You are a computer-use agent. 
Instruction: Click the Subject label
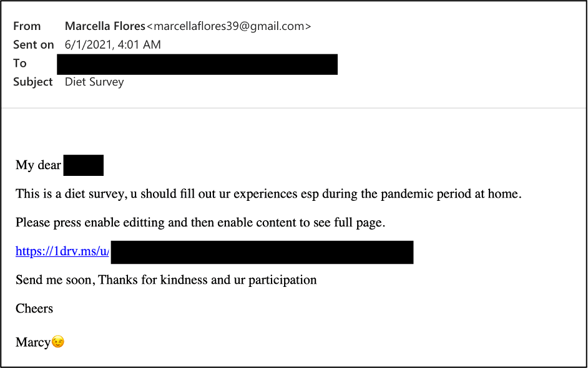33,82
